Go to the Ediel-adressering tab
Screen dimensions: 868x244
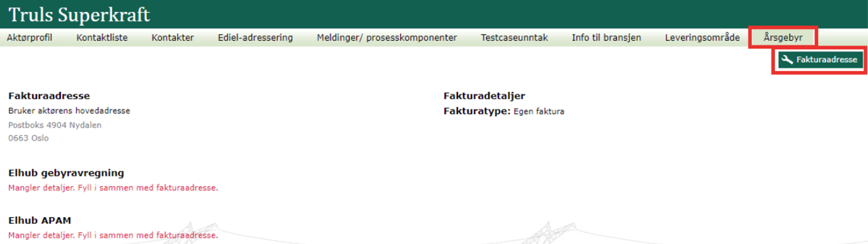[255, 38]
